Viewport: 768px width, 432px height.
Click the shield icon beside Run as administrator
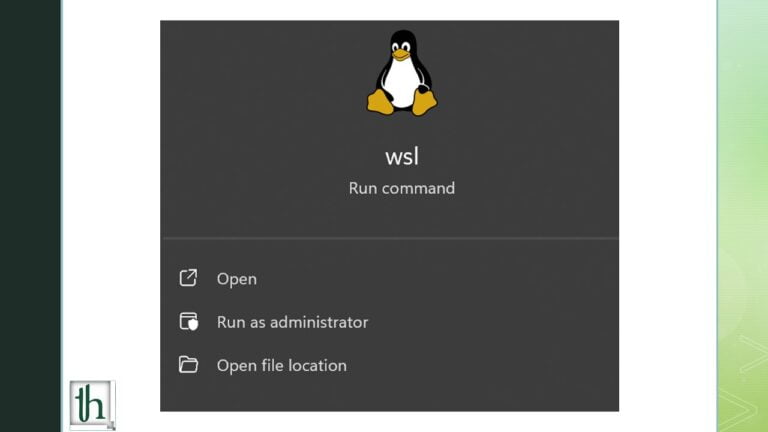click(189, 322)
